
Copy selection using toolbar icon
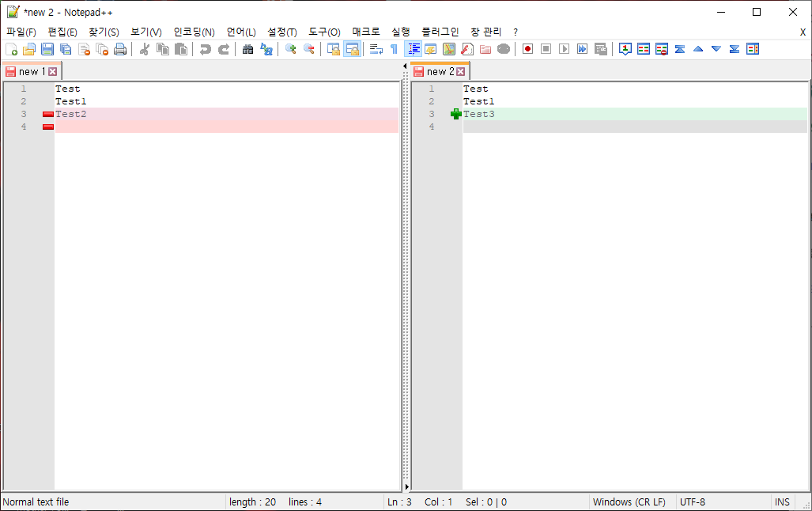pyautogui.click(x=163, y=49)
